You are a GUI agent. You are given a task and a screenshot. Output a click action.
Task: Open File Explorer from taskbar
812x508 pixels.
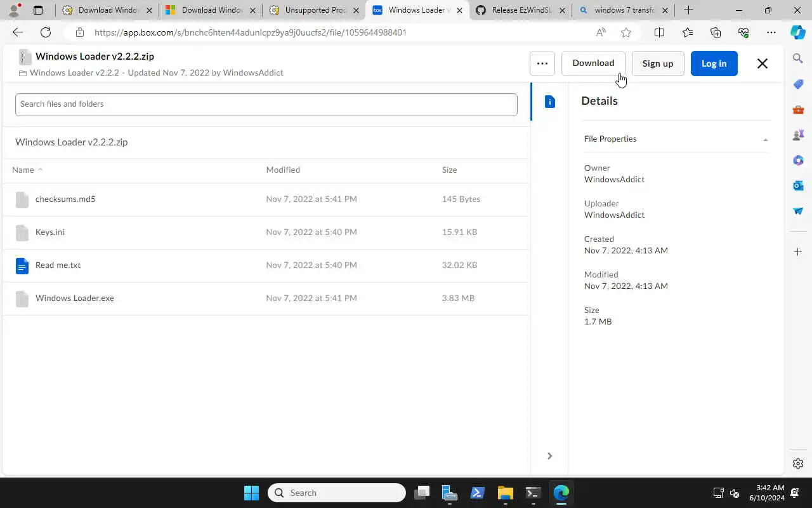tap(505, 493)
